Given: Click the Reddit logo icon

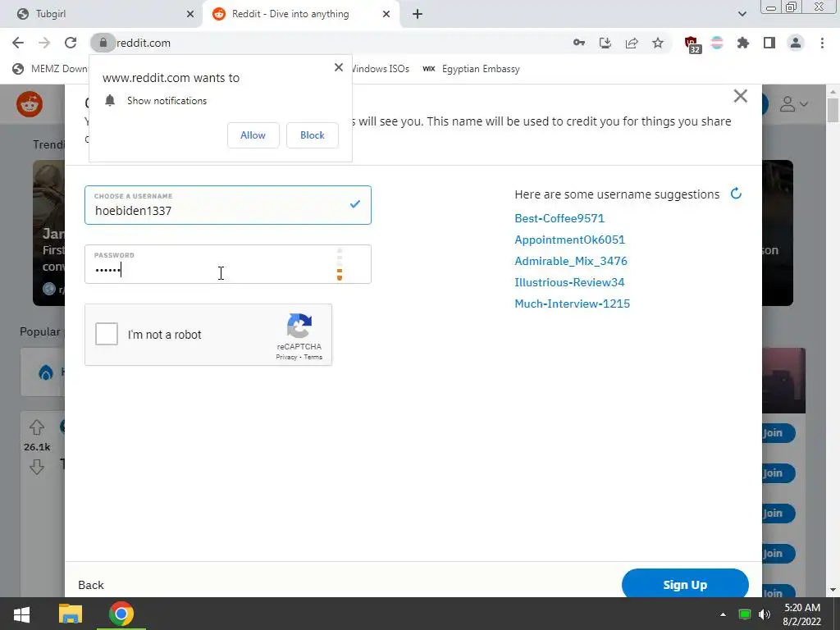Looking at the screenshot, I should coord(30,104).
